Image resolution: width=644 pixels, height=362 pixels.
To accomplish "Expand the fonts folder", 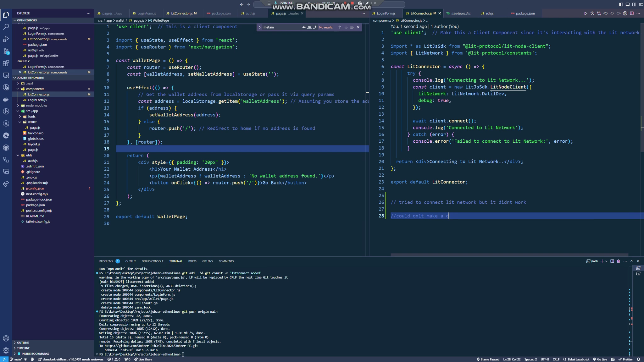I will click(x=20, y=117).
